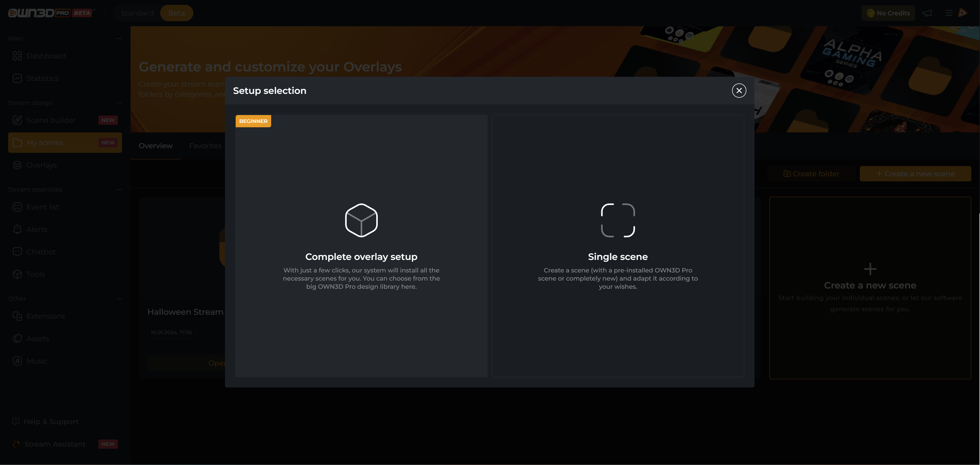Click the announcements megaphone icon

[927, 13]
